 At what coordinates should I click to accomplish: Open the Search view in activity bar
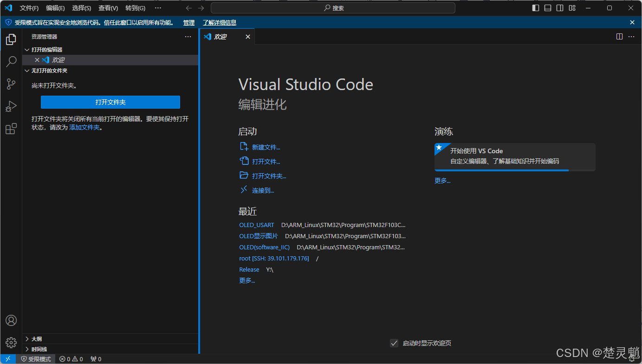(11, 62)
